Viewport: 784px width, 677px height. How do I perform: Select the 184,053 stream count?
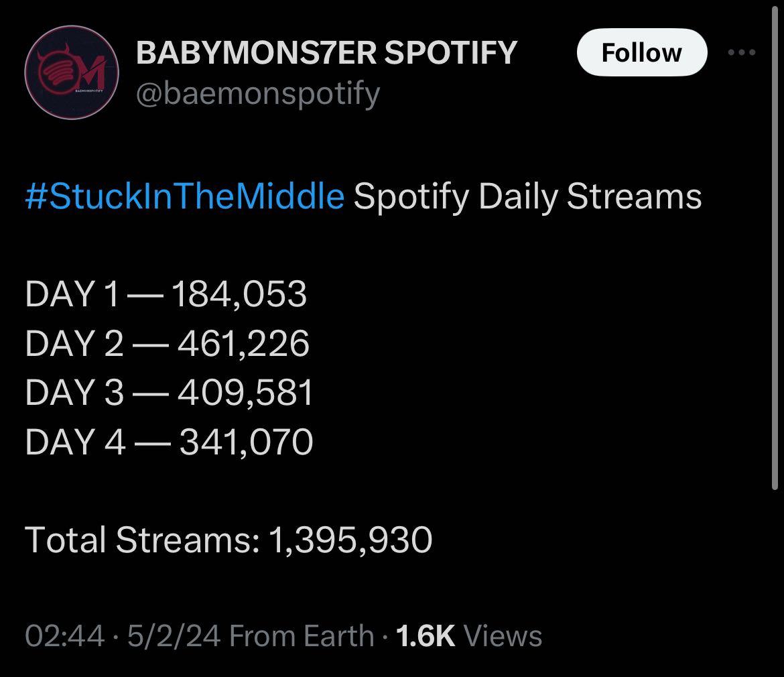[x=239, y=294]
